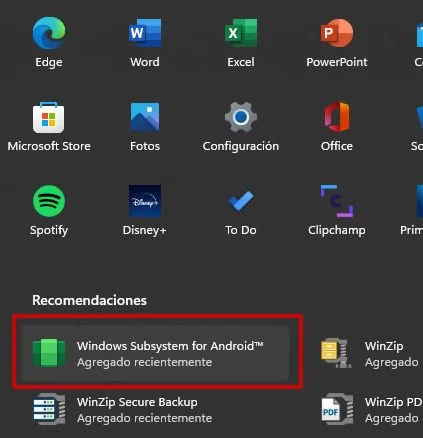The image size is (423, 438).
Task: Click the WinZip Secure Backup icon
Action: point(49,409)
